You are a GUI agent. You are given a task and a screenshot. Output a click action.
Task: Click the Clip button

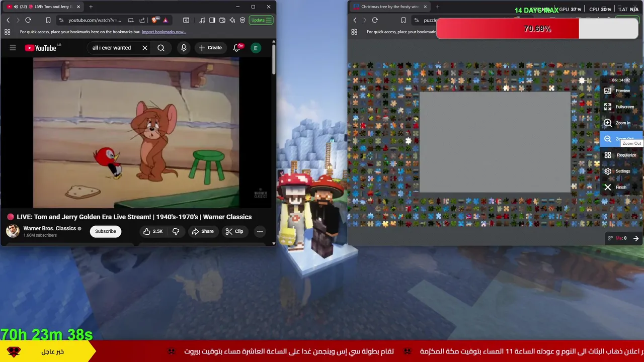click(234, 231)
